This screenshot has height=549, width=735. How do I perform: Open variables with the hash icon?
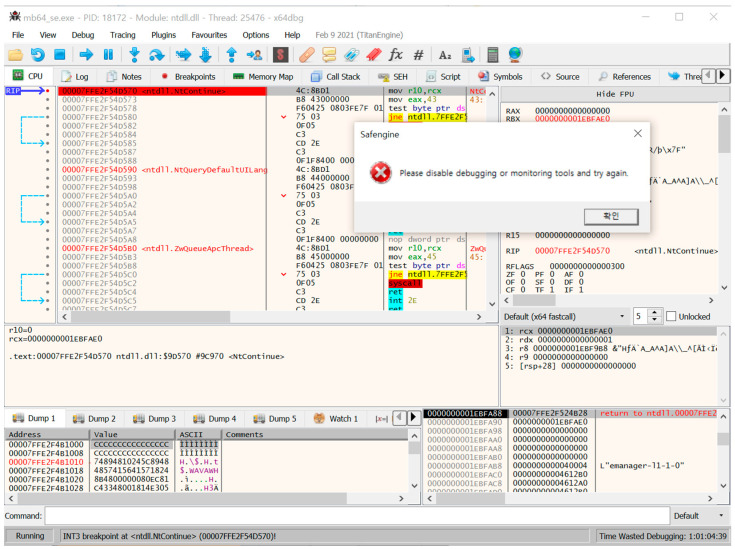click(x=418, y=55)
